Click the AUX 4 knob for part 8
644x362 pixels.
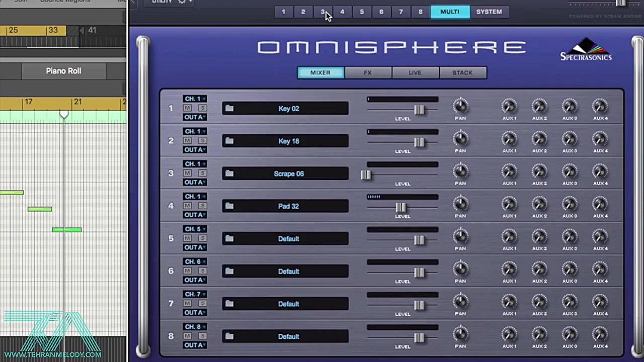(600, 334)
